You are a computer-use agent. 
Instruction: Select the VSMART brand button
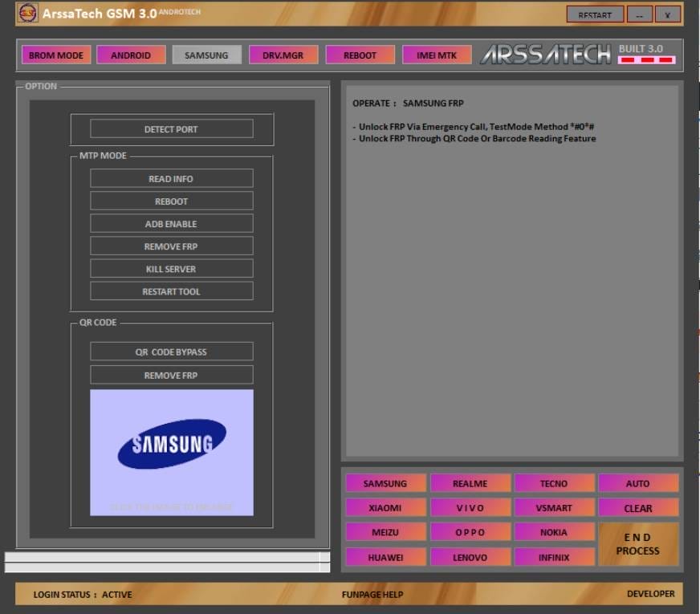(553, 507)
